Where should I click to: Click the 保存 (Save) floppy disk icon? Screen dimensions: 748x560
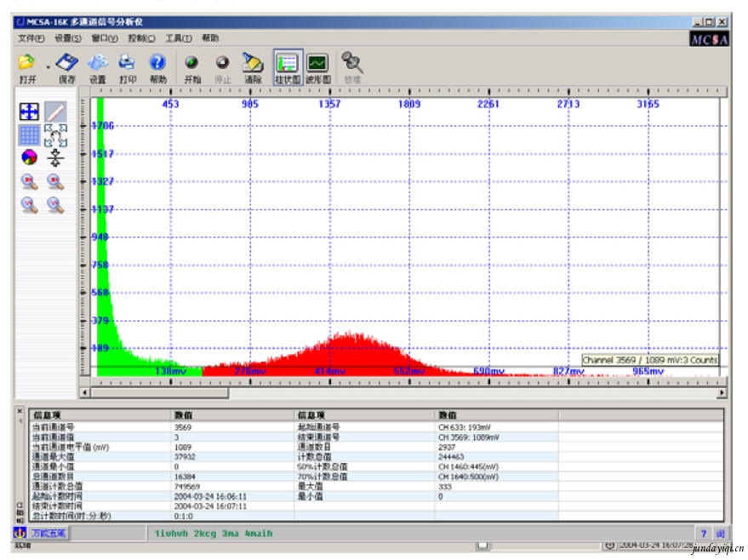tap(67, 63)
